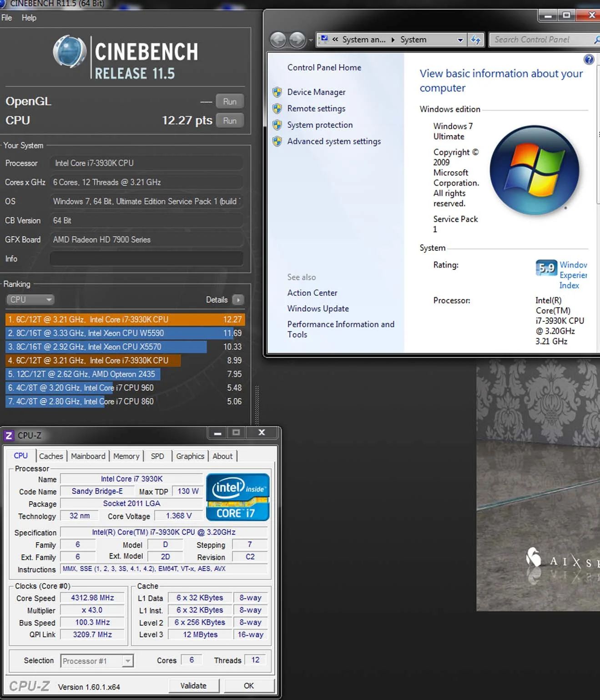Image resolution: width=600 pixels, height=700 pixels.
Task: Open the Windows Update link
Action: [x=318, y=309]
